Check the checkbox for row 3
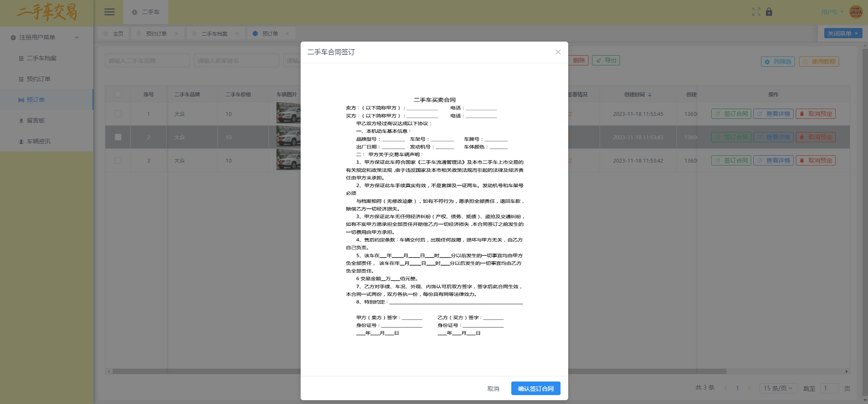The height and width of the screenshot is (404, 868). point(118,160)
